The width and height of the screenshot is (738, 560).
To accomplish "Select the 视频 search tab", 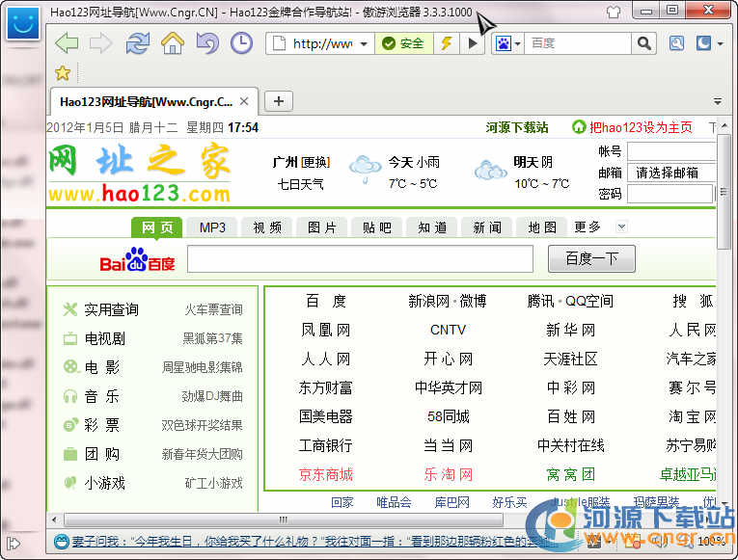I will [x=267, y=227].
